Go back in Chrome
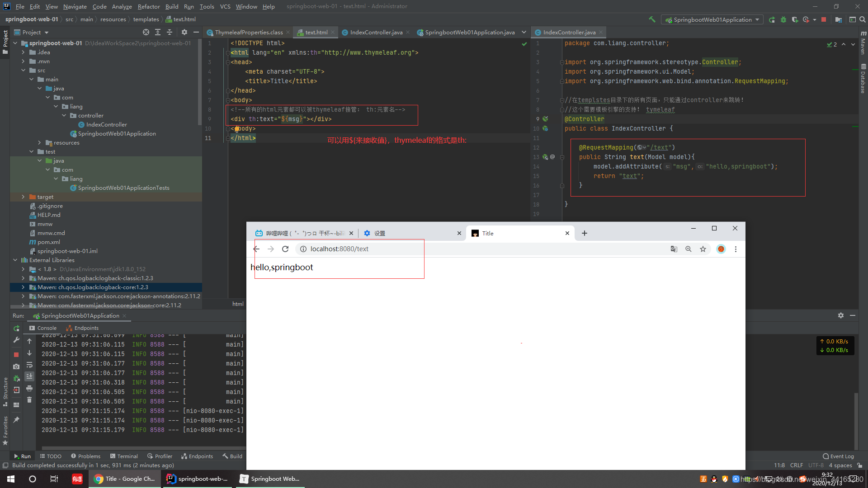Screen dimensions: 868x488 coord(256,249)
